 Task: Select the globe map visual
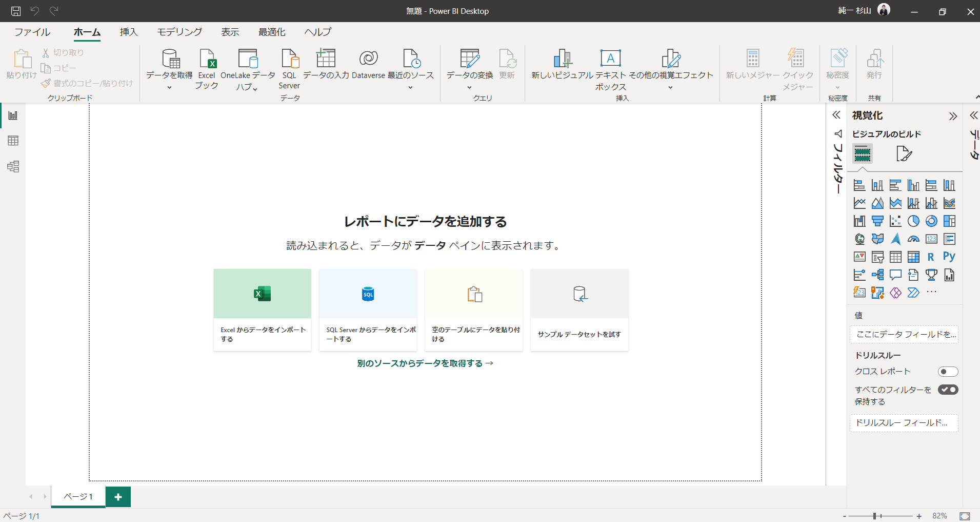[x=859, y=239]
